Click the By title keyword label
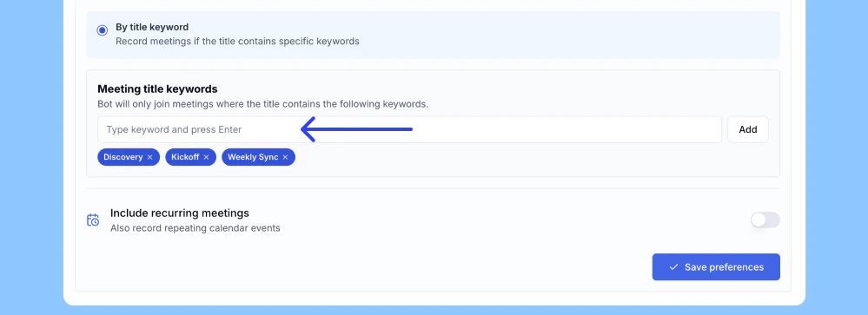 coord(152,27)
